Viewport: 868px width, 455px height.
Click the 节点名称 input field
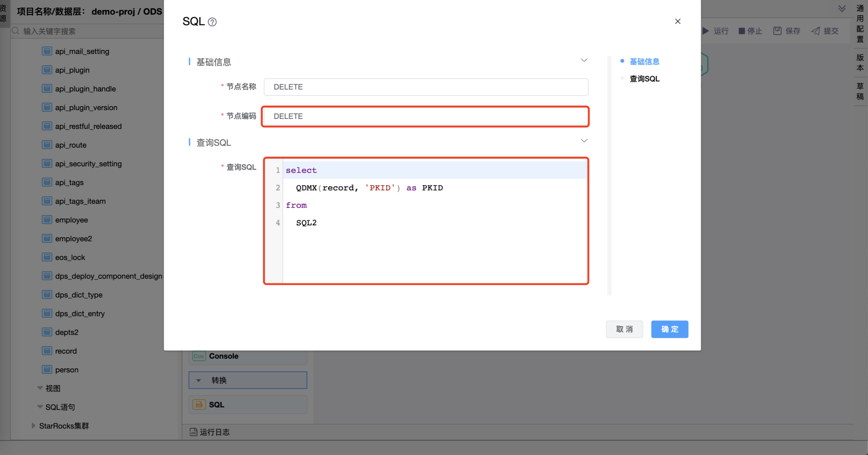[426, 87]
